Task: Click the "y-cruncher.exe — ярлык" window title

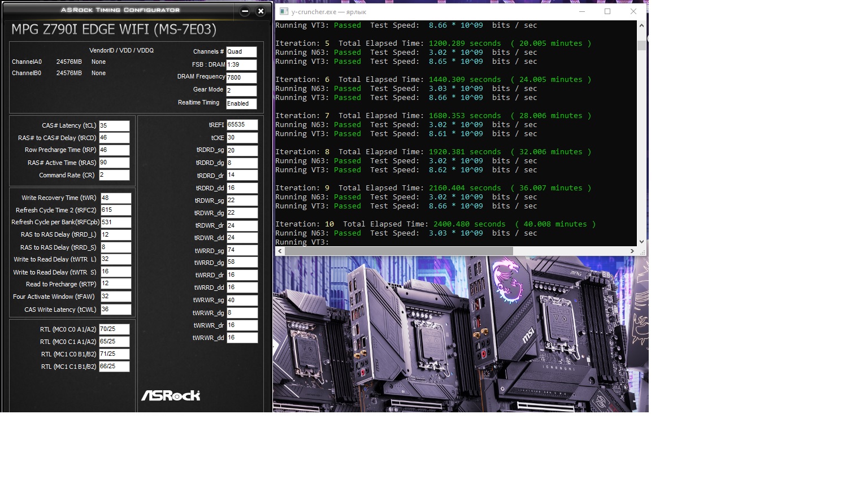Action: (329, 12)
